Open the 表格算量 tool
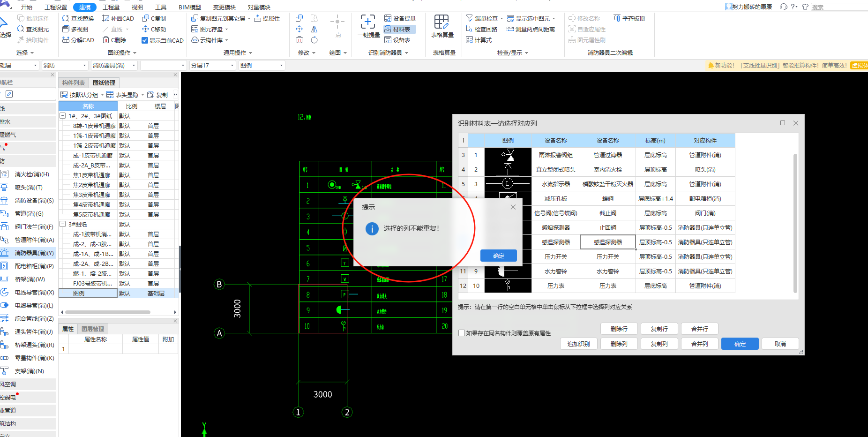The width and height of the screenshot is (868, 437). click(442, 26)
